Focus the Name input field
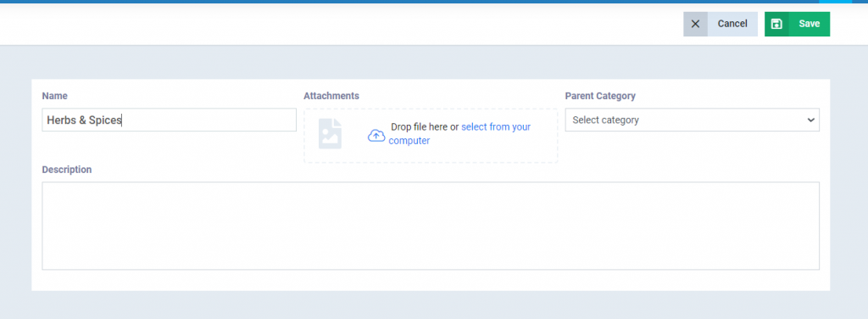This screenshot has height=319, width=868. 170,120
